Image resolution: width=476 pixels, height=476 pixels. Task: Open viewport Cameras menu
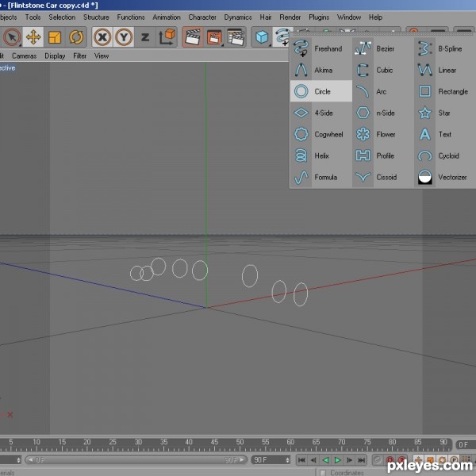point(24,56)
